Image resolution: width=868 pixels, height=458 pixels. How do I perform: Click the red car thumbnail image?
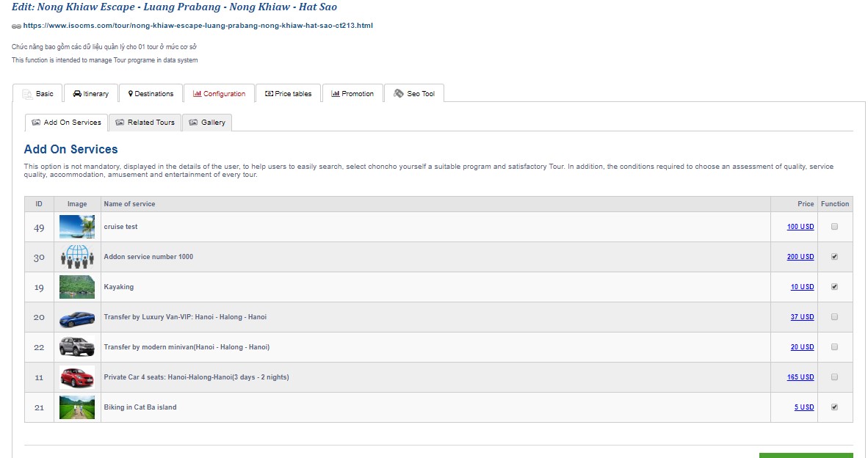coord(77,377)
